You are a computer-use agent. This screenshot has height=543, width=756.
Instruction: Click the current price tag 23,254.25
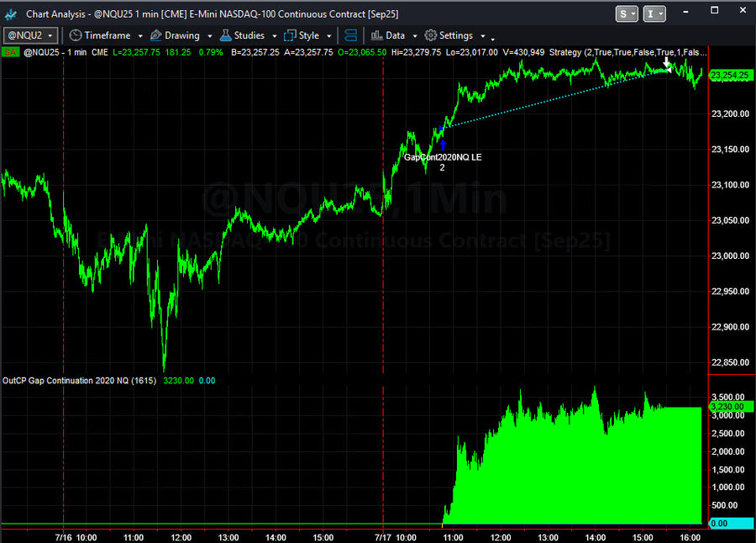[x=729, y=76]
